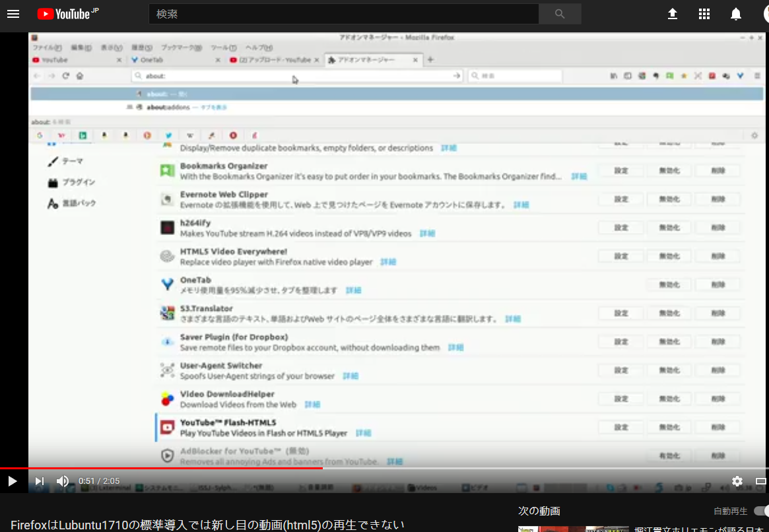Switch to theater mode

[x=761, y=481]
